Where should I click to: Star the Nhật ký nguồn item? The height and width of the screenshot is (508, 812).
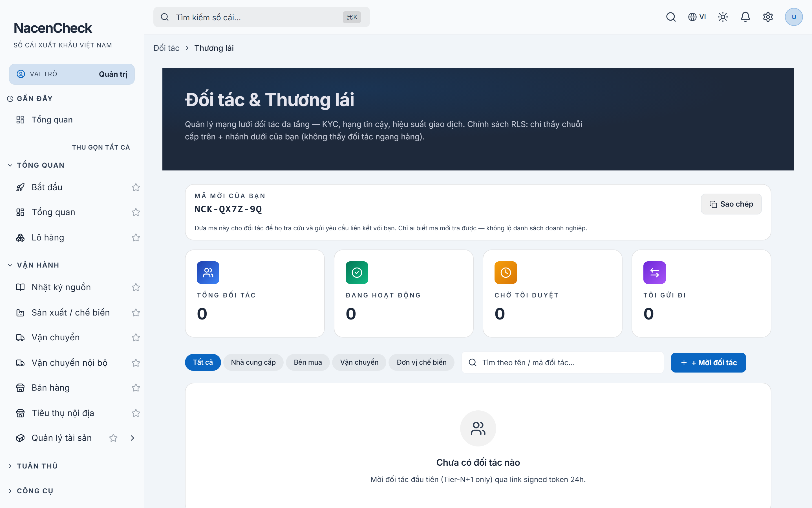[136, 287]
